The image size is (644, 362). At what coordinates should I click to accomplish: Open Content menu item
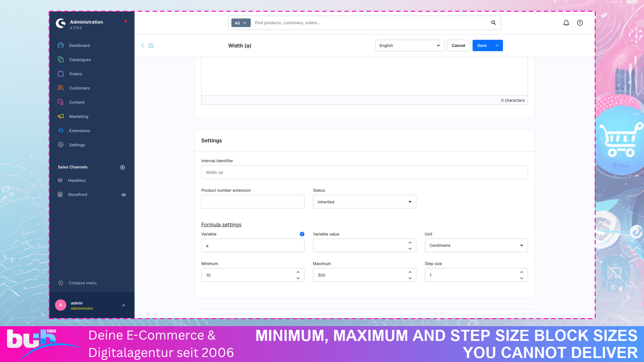point(77,102)
